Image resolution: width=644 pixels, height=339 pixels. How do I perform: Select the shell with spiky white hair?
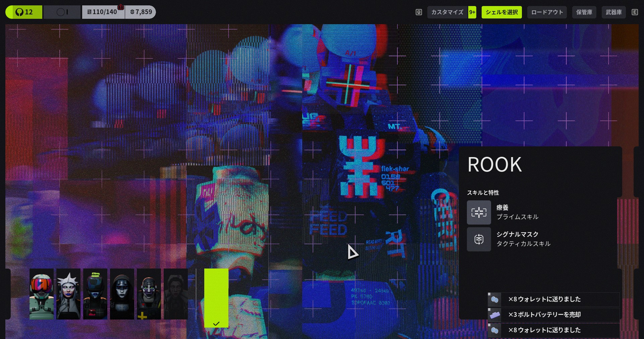pyautogui.click(x=68, y=294)
